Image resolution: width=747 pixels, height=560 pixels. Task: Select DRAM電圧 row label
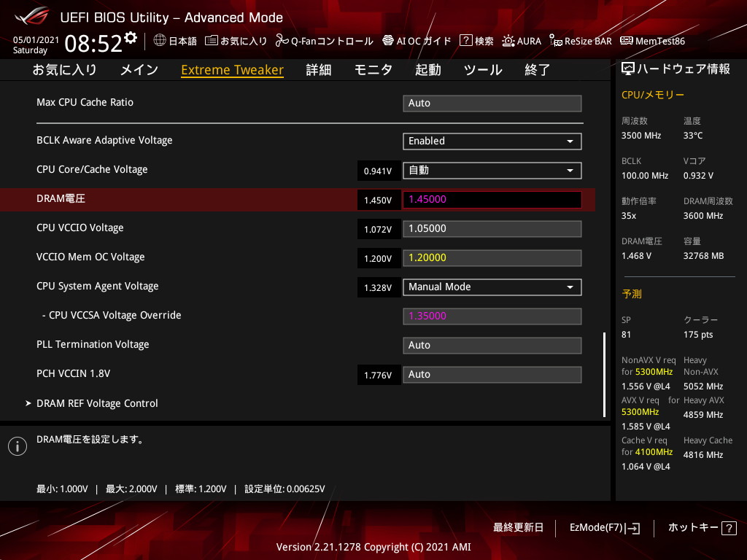[61, 198]
